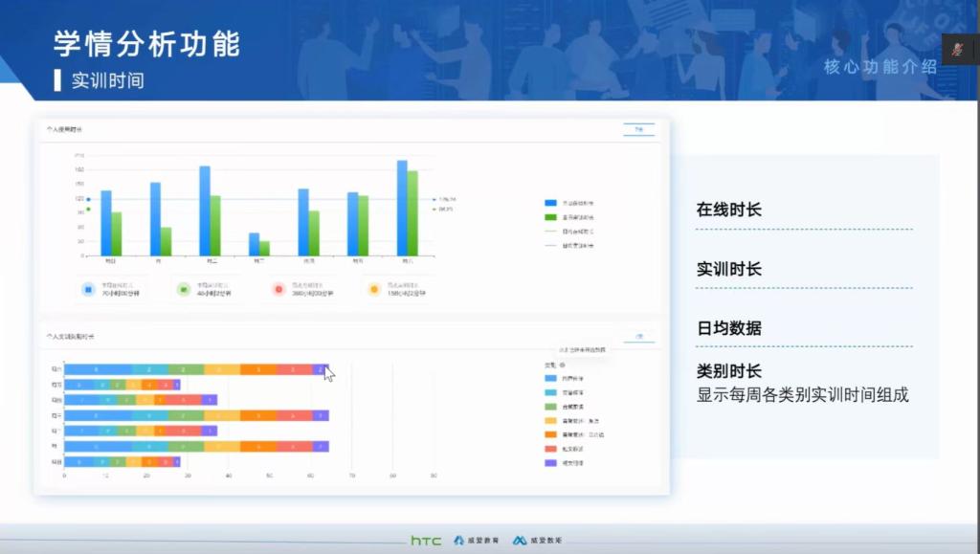Select the 日均数据 feature heading
Viewport: 980px width, 554px height.
coord(728,328)
